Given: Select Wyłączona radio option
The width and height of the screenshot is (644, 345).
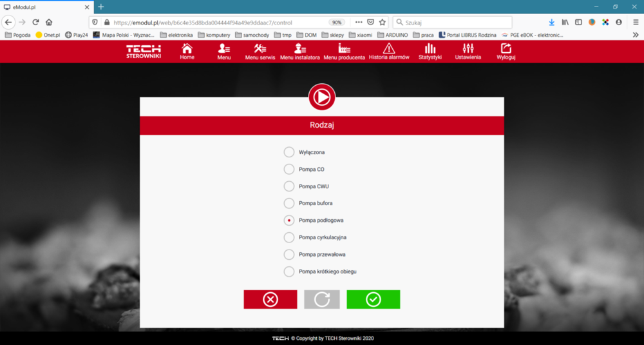Looking at the screenshot, I should (289, 152).
